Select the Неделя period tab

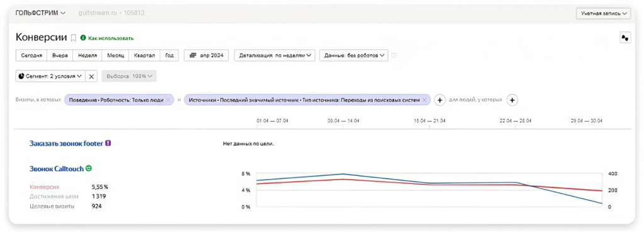(87, 55)
